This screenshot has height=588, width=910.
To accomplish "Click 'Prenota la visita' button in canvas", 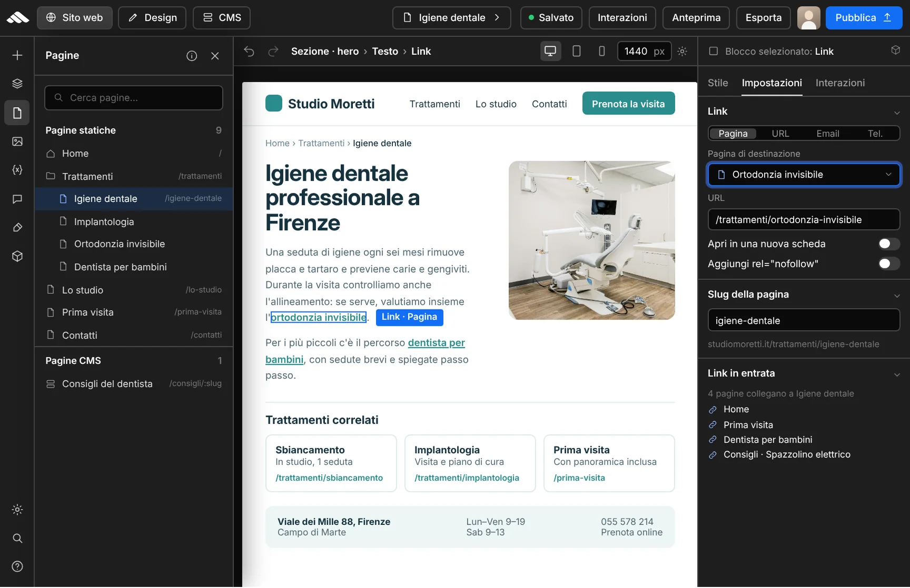I will 628,104.
